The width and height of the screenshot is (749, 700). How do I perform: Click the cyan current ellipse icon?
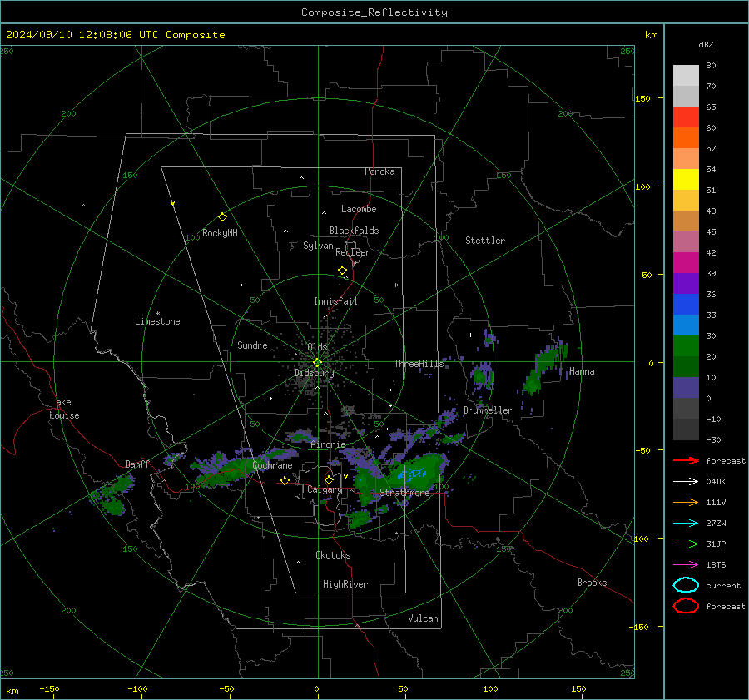point(686,585)
